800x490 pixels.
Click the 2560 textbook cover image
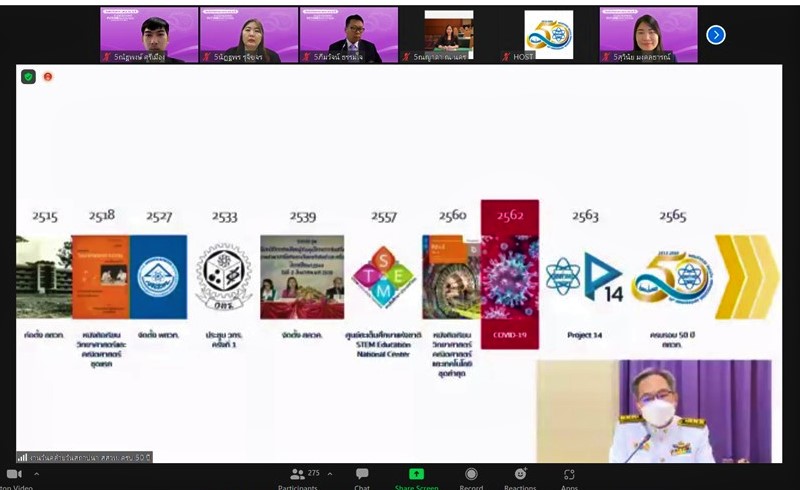point(452,277)
